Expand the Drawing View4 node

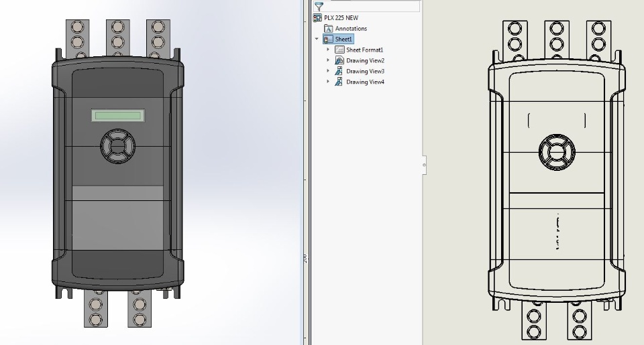coord(328,82)
